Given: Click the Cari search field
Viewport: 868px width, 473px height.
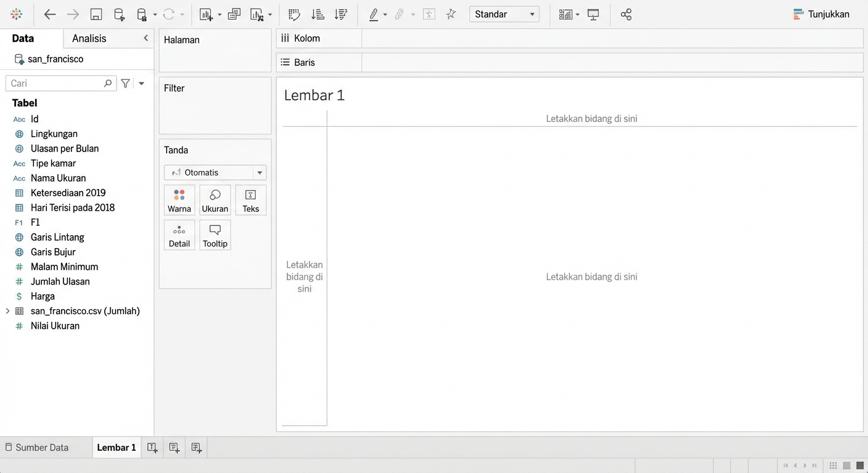Looking at the screenshot, I should tap(55, 83).
